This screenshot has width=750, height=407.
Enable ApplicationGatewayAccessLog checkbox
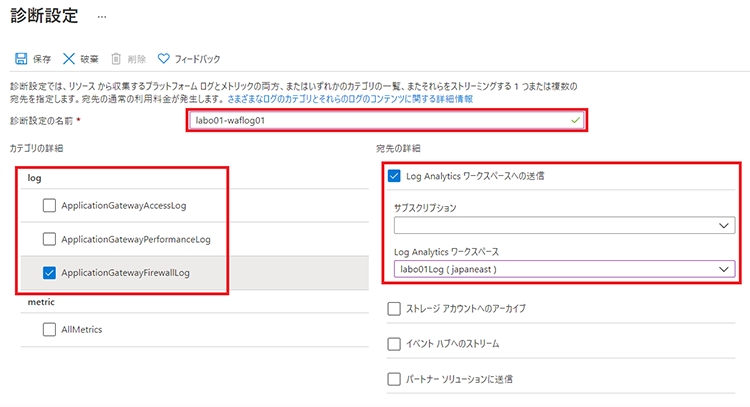(49, 206)
